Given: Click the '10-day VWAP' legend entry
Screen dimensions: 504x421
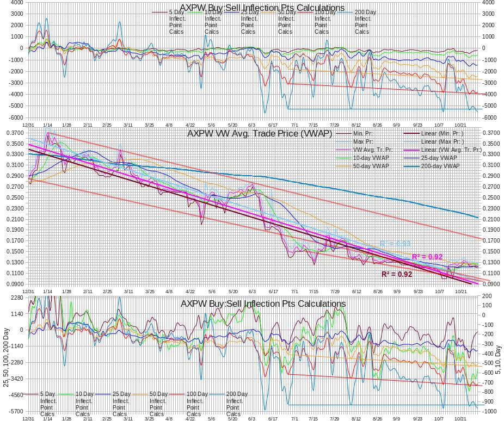Looking at the screenshot, I should [362, 158].
